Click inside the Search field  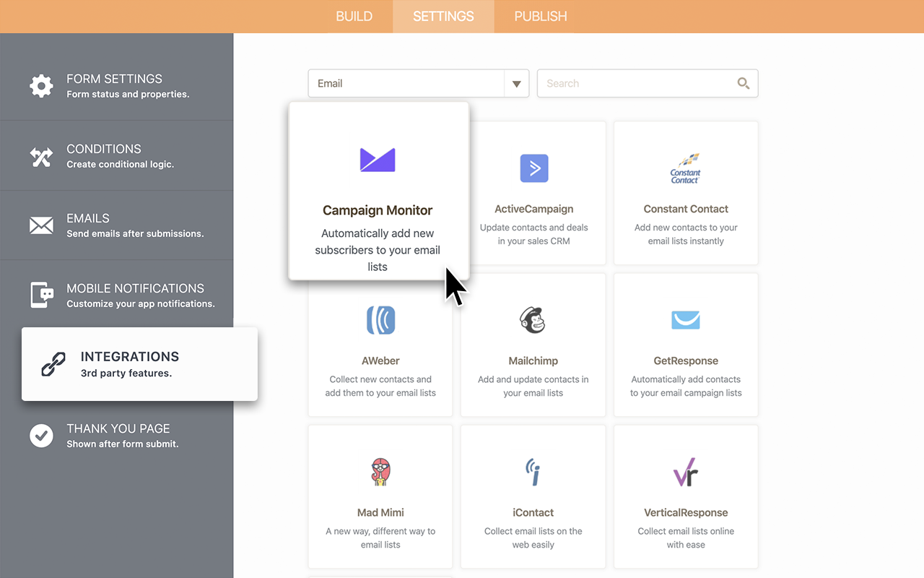[x=635, y=83]
